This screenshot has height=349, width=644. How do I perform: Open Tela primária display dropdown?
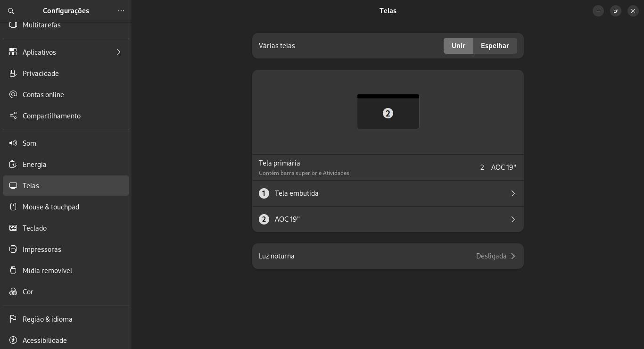click(498, 167)
